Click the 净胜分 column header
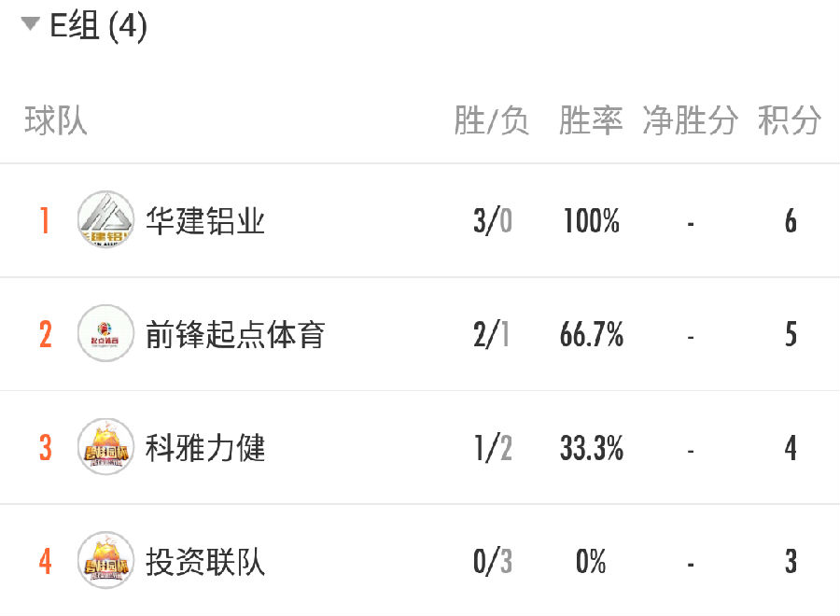This screenshot has height=616, width=840. point(690,120)
